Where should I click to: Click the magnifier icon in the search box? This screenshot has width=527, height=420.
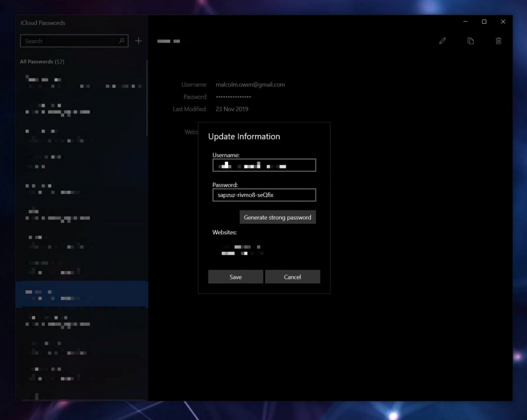tap(121, 41)
